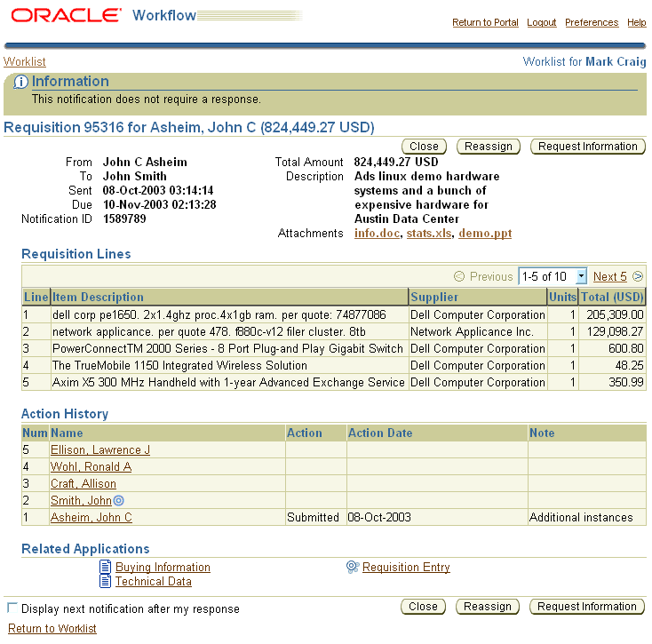Screen dimensions: 652x644
Task: Click the bottom Reassign button
Action: [x=488, y=607]
